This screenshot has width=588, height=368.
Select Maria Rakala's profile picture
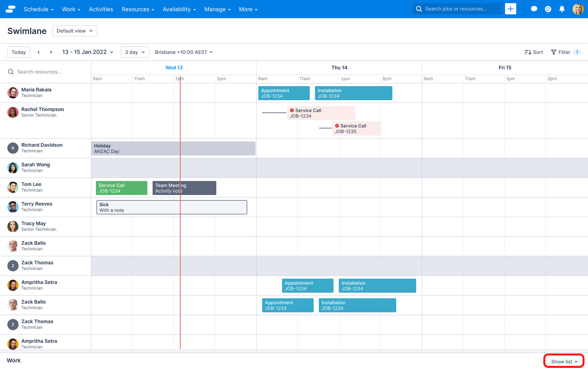point(13,92)
